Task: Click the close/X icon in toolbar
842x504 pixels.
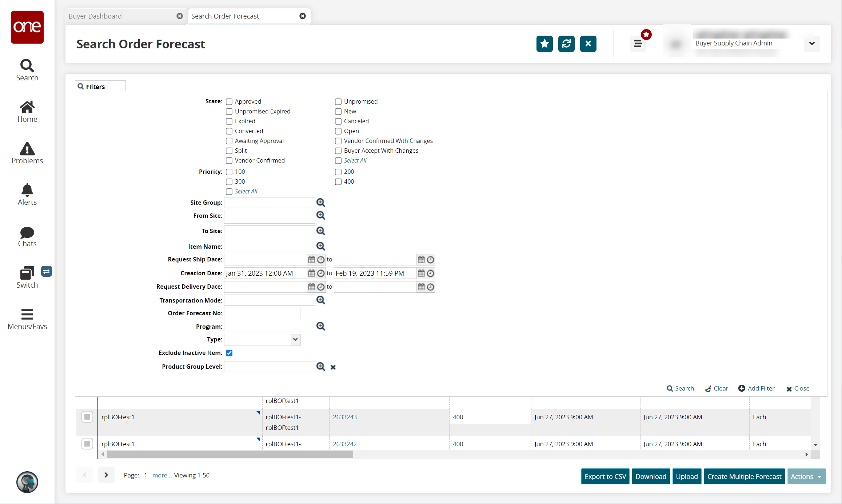Action: [588, 43]
